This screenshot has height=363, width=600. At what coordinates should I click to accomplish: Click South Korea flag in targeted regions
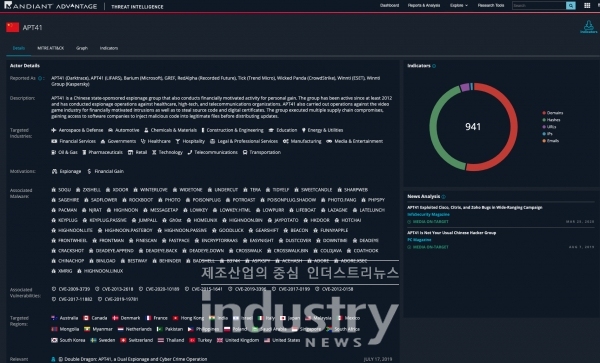(x=54, y=340)
